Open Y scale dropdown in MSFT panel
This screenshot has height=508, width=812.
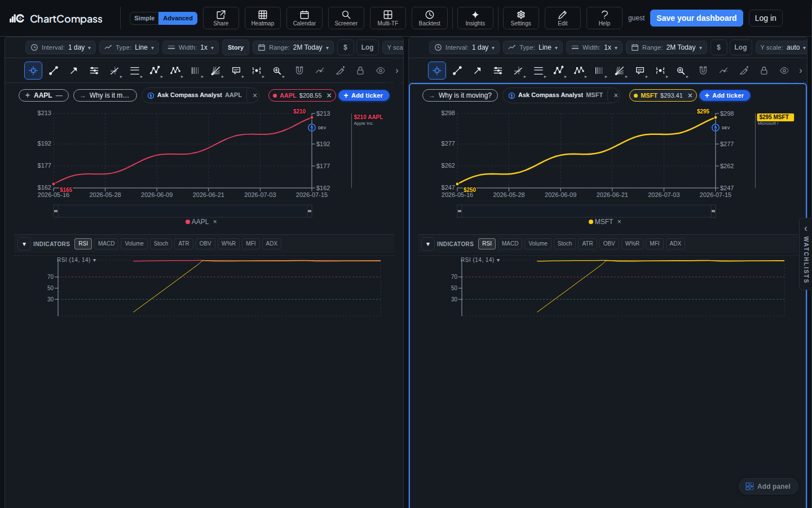(x=783, y=47)
